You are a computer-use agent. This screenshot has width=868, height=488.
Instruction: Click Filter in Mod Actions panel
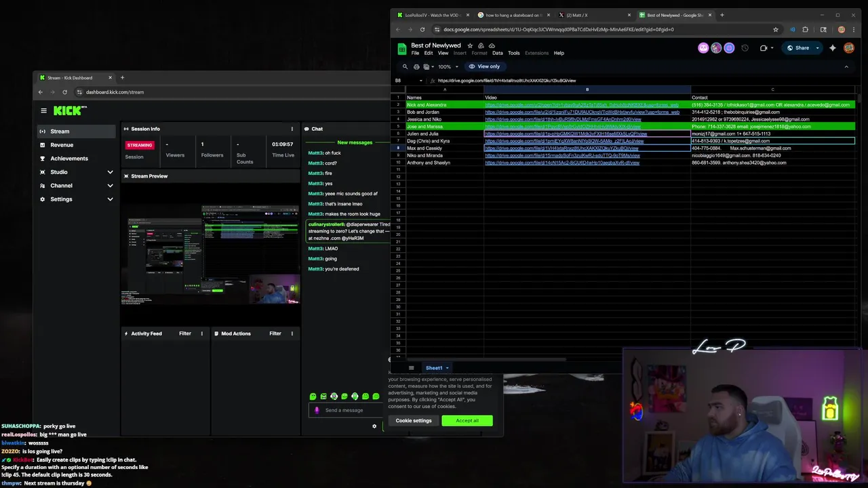275,333
